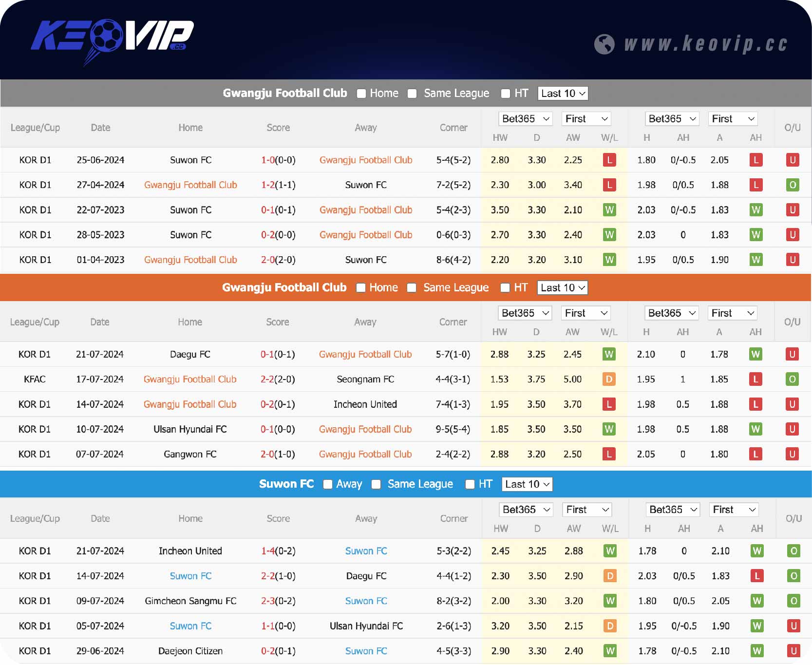Click the L badge on the Gangwon FC row
Screen dimensions: 812x665
[609, 454]
